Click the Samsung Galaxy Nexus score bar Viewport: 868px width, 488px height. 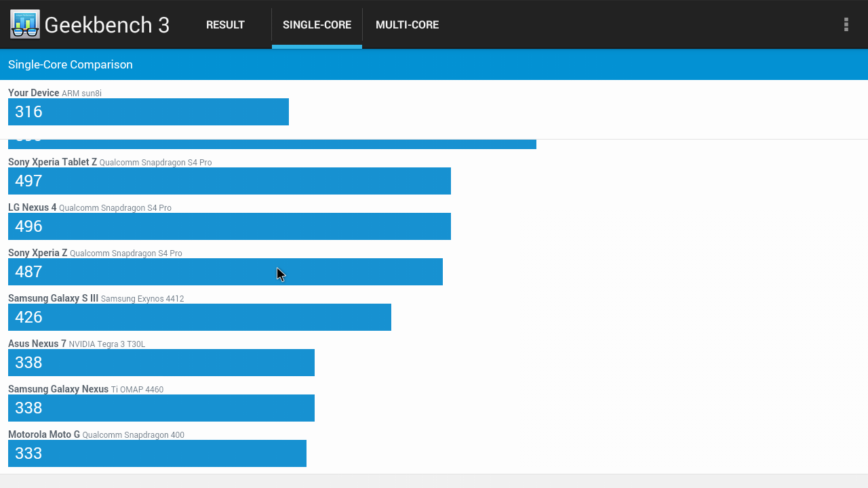(x=161, y=408)
